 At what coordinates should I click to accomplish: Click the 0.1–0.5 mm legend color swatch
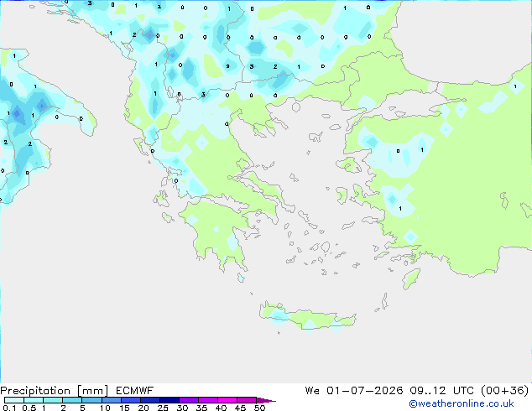tap(14, 400)
